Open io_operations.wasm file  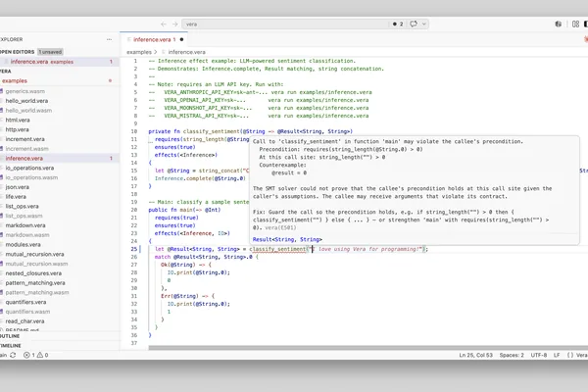click(x=31, y=177)
